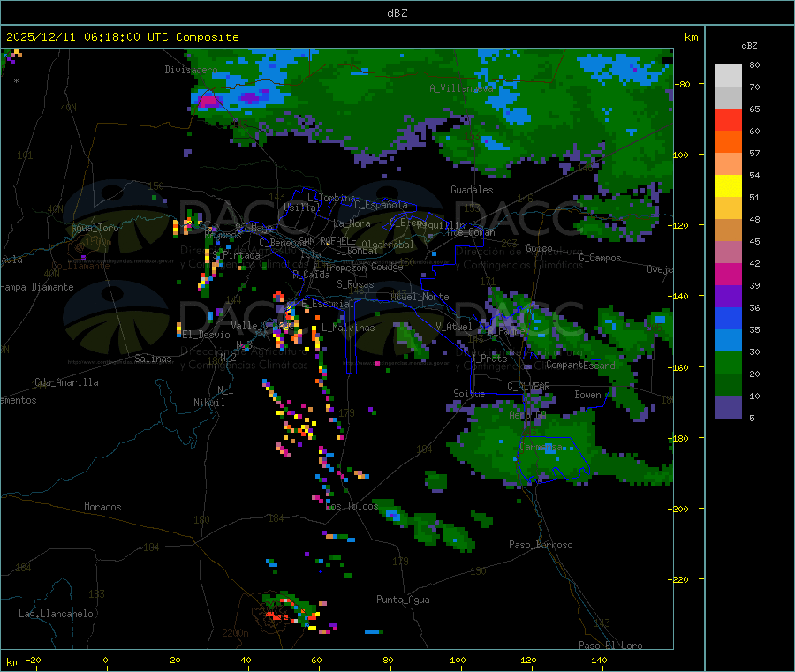The width and height of the screenshot is (795, 672).
Task: Click the Guadales map label
Action: click(x=472, y=190)
